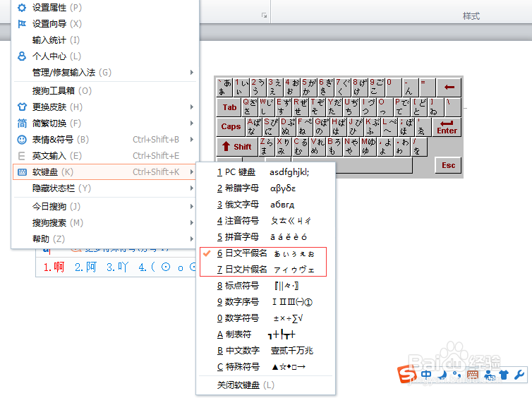The image size is (532, 398).
Task: Expand the 今日搜狗 submenu arrow
Action: [192, 206]
